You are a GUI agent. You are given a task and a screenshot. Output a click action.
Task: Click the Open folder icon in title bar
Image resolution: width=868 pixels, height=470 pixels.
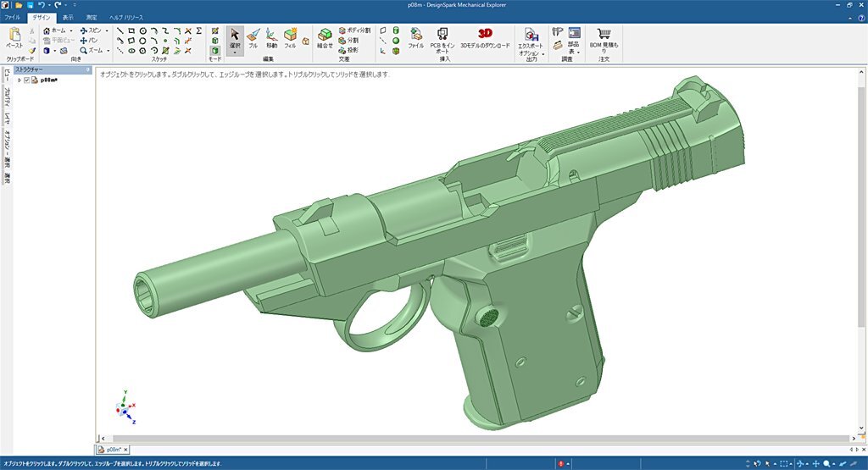19,5
